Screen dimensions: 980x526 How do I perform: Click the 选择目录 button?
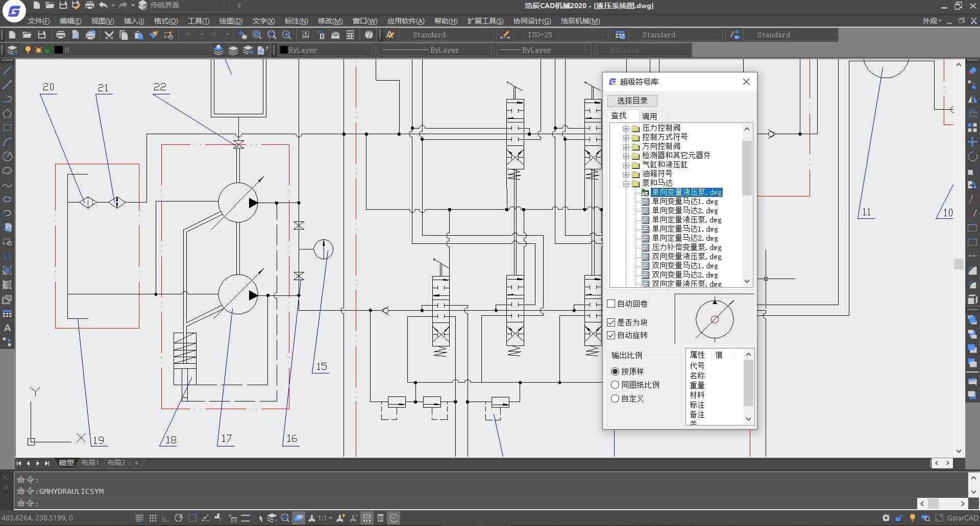coord(632,101)
